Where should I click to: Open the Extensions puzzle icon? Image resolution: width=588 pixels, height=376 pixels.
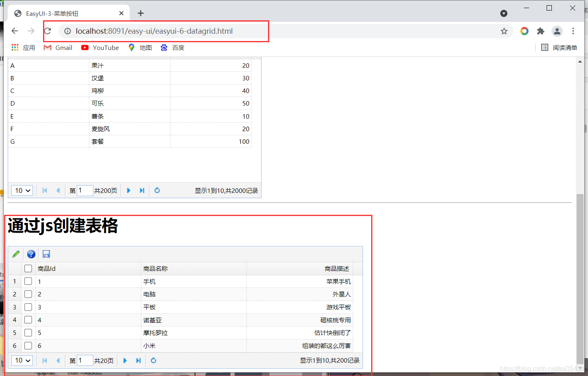(540, 31)
